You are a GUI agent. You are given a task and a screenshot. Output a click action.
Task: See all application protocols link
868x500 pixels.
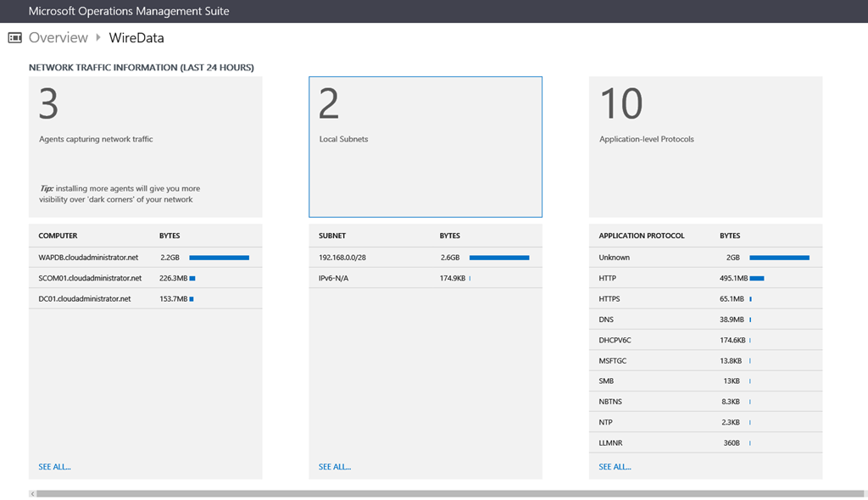tap(615, 467)
